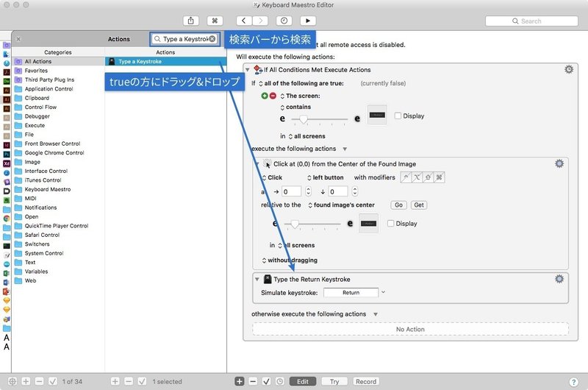
Task: Open the 'left button' dropdown
Action: (x=325, y=177)
